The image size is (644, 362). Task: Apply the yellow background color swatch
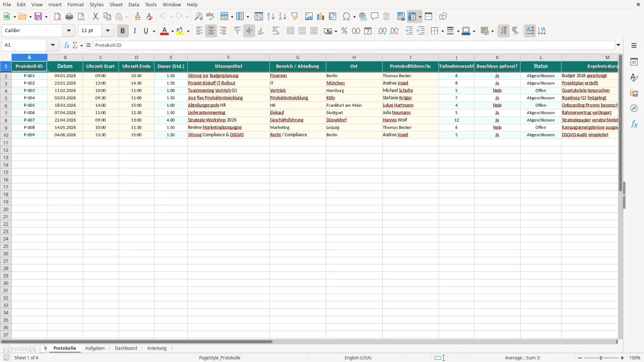tap(180, 31)
